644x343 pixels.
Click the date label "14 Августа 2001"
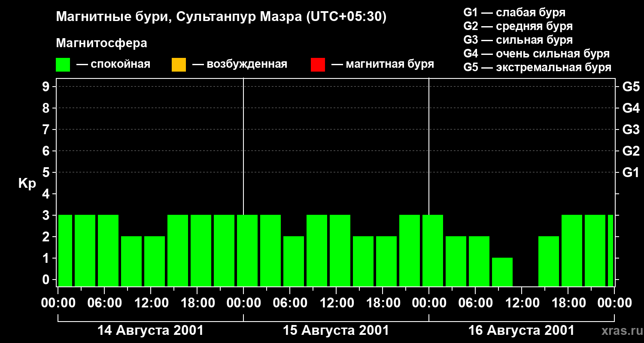[x=150, y=331]
